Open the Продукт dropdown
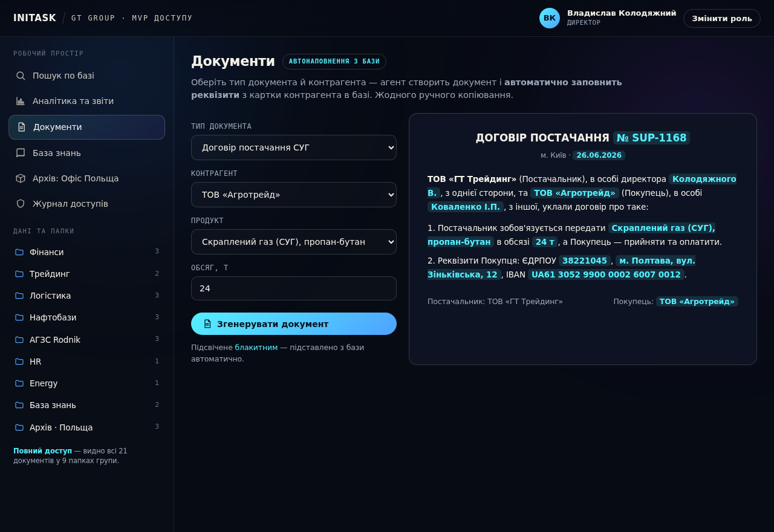The height and width of the screenshot is (532, 774). click(x=294, y=242)
